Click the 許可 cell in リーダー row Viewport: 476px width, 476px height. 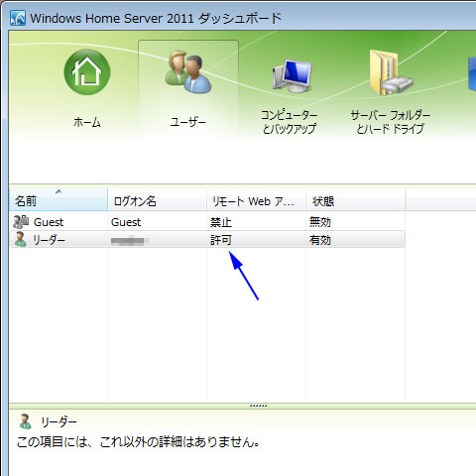coord(221,240)
